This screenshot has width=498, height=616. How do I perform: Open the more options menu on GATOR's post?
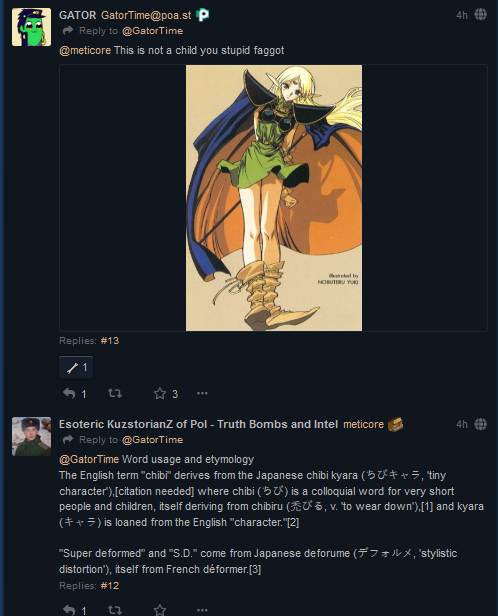pyautogui.click(x=202, y=393)
